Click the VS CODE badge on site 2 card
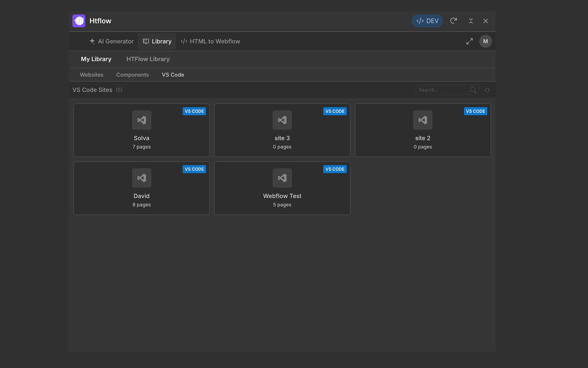The height and width of the screenshot is (368, 588). (475, 111)
